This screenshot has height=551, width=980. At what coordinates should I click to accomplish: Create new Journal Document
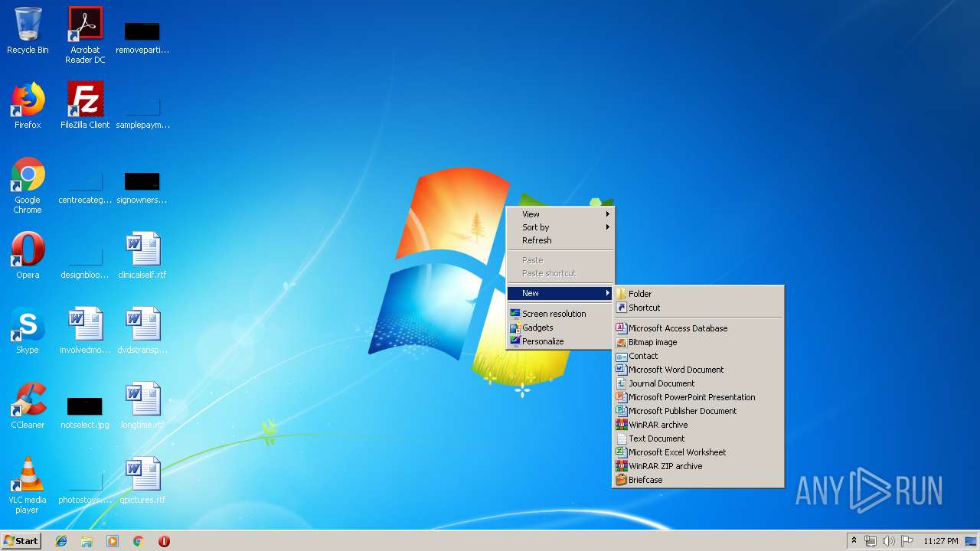698,383
